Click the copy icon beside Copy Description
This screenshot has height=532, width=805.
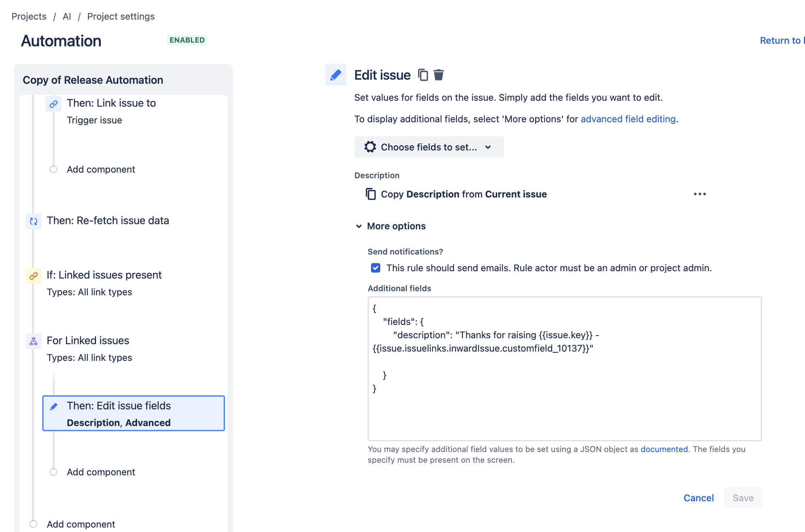pyautogui.click(x=370, y=194)
